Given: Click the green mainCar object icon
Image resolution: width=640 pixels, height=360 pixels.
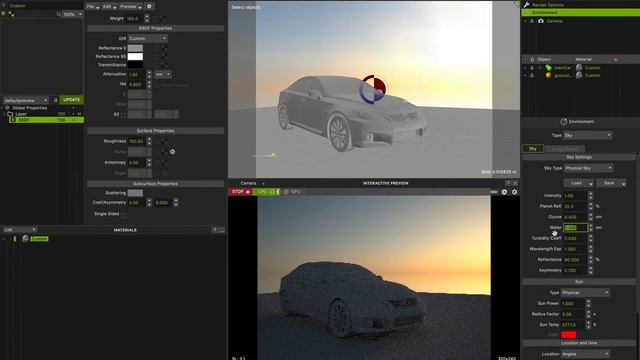Looking at the screenshot, I should pyautogui.click(x=548, y=68).
